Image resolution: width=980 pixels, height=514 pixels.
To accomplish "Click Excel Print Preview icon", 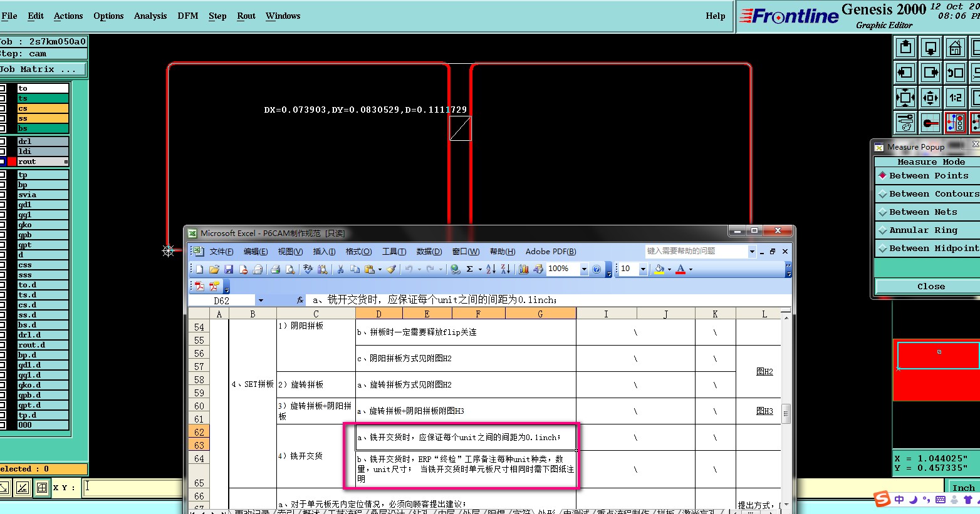I will 290,269.
